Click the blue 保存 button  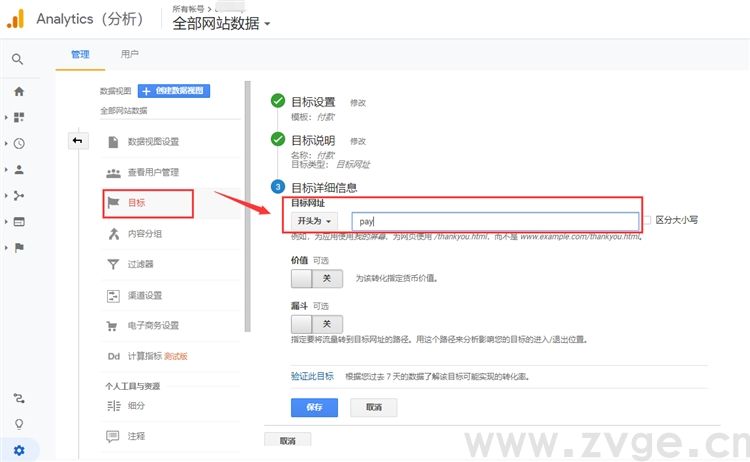[314, 407]
